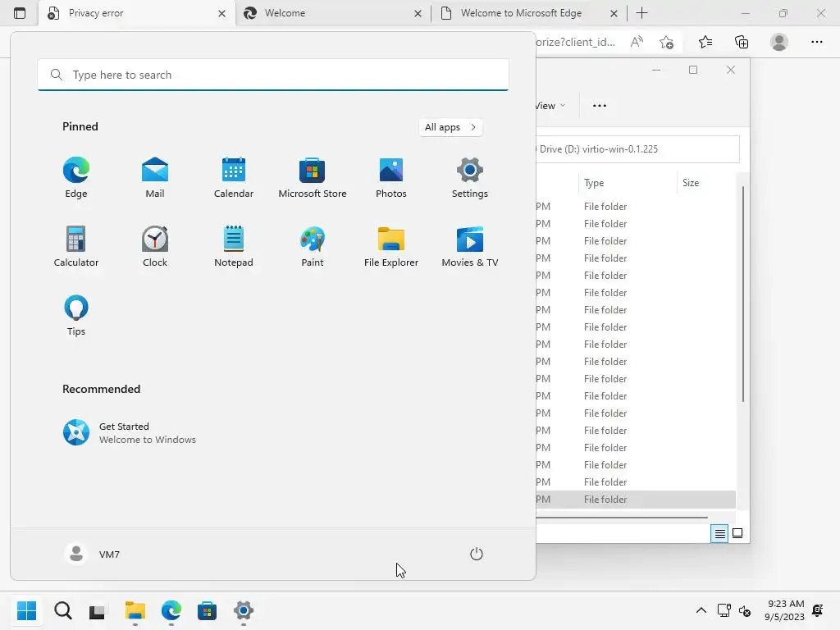Close the Welcome to Microsoft Edge tab
Image resolution: width=840 pixels, height=630 pixels.
[614, 13]
